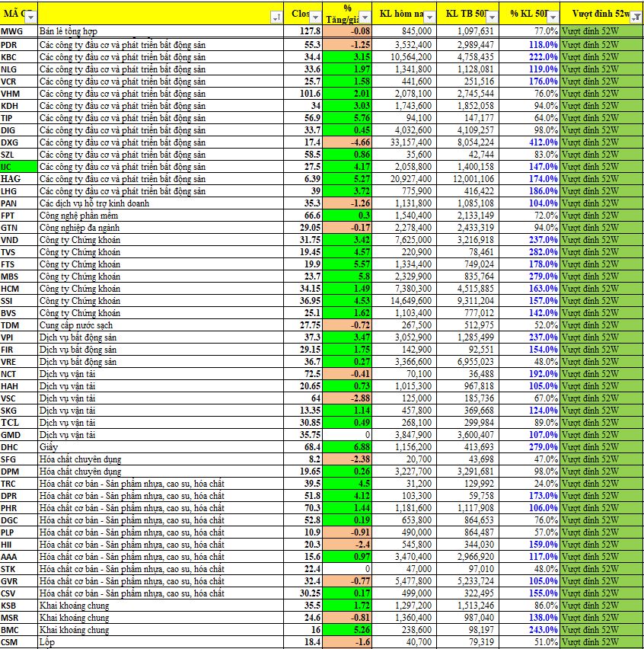
Task: Open the MÃ CK column filter dropdown
Action: point(30,18)
